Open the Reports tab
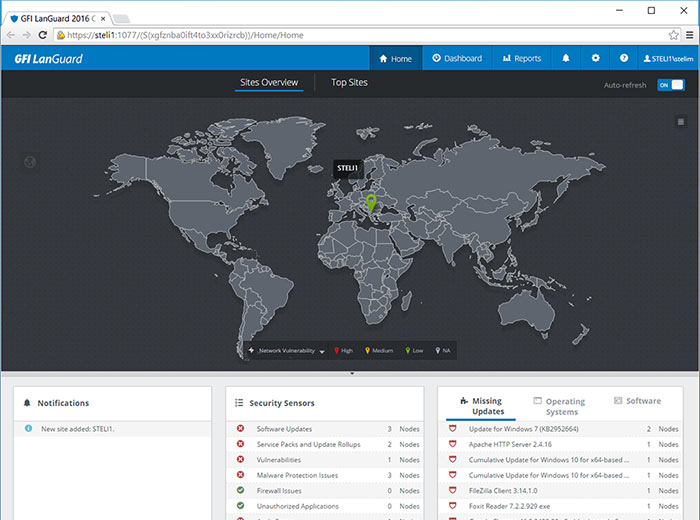This screenshot has width=700, height=520. point(522,58)
